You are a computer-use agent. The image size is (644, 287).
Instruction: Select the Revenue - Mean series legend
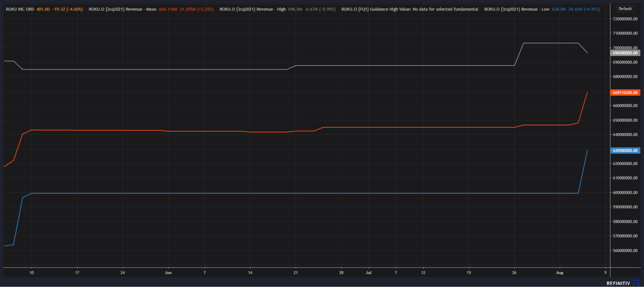click(122, 9)
